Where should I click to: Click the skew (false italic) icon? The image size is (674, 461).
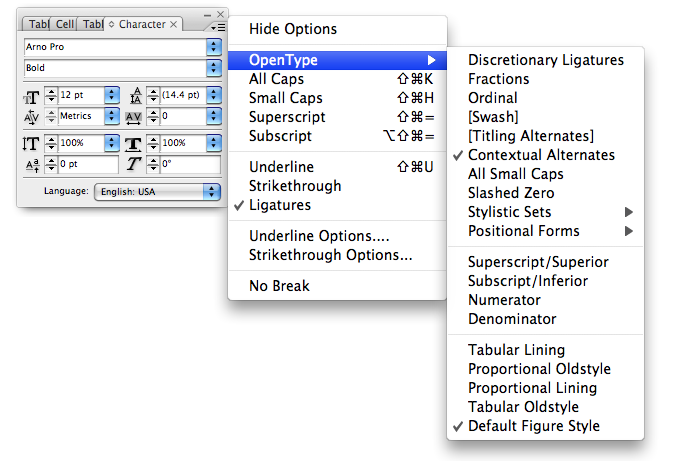click(x=133, y=164)
